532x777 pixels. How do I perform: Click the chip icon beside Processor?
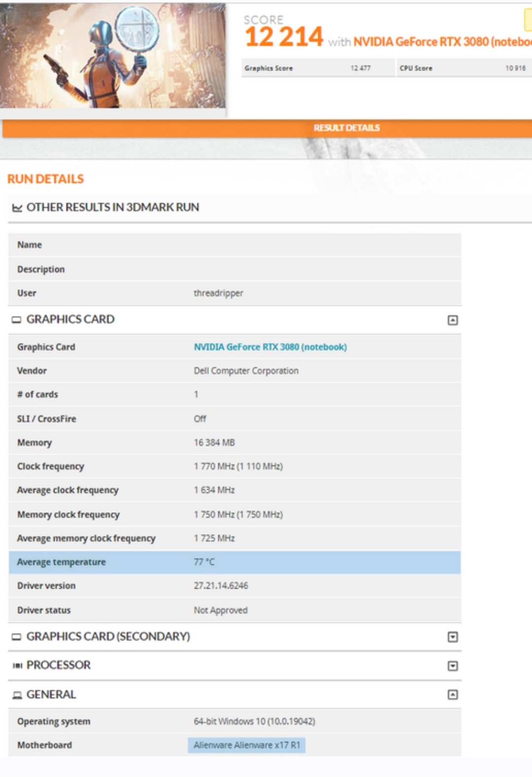click(x=17, y=666)
